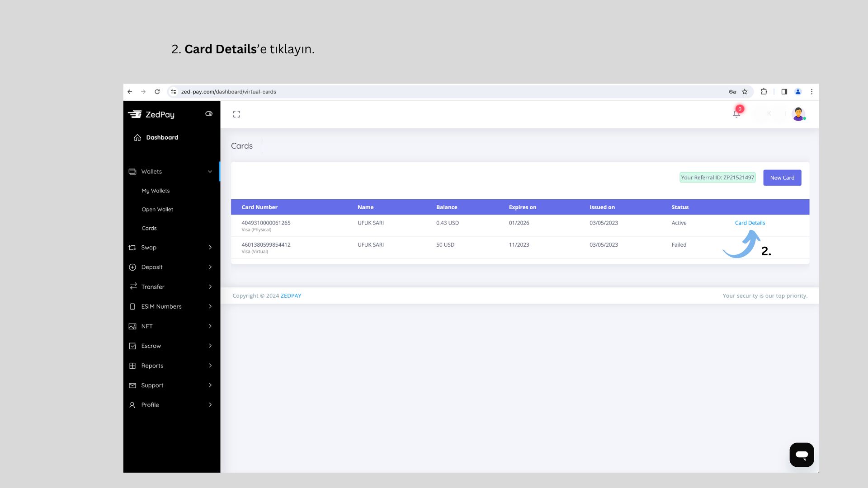Click the 50 USD balance cell
The height and width of the screenshot is (488, 868).
tap(445, 245)
